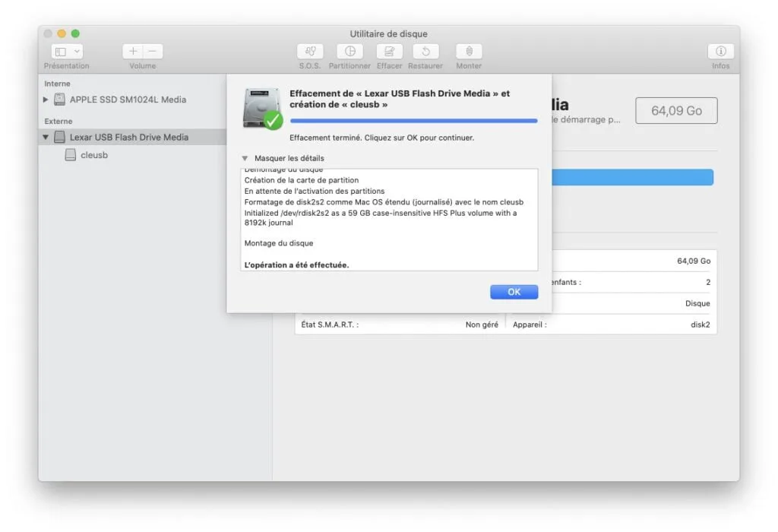The height and width of the screenshot is (532, 778).
Task: Click 'disk2' device value
Action: [x=700, y=325]
